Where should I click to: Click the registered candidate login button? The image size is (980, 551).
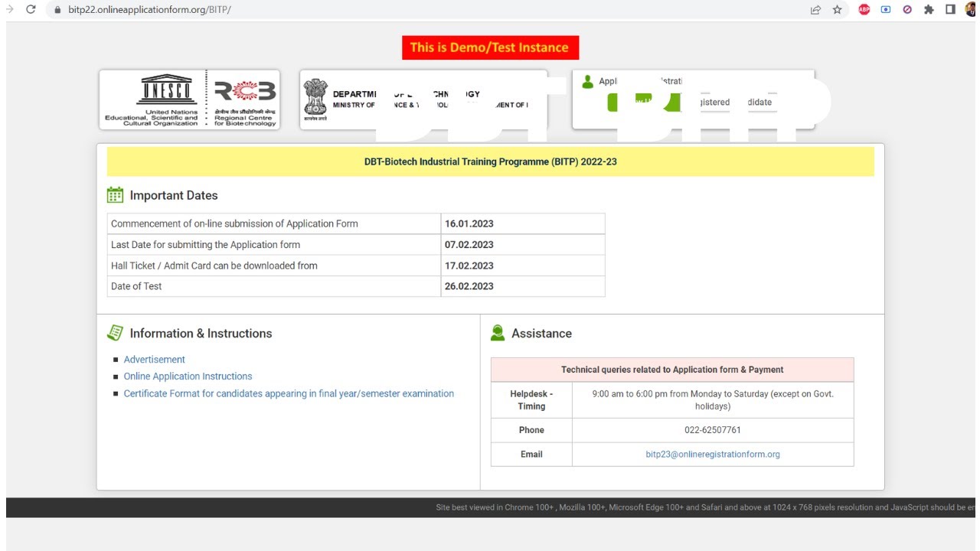(731, 103)
